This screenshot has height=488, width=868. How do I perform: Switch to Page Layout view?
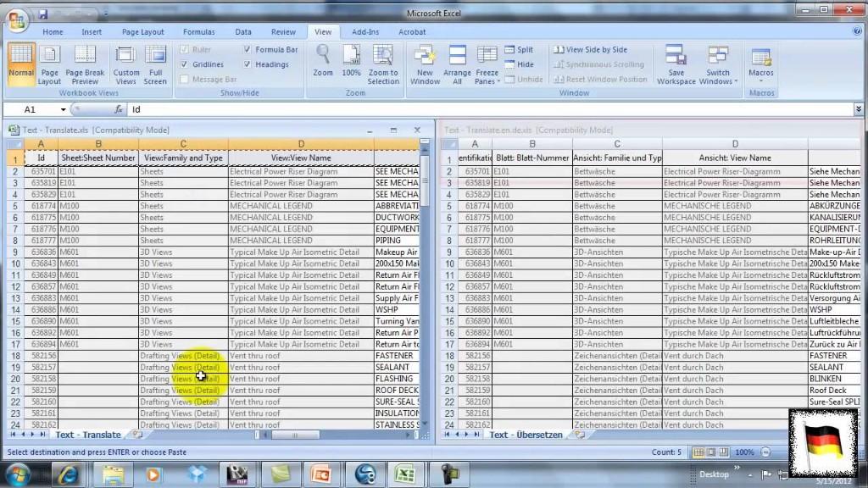click(49, 64)
